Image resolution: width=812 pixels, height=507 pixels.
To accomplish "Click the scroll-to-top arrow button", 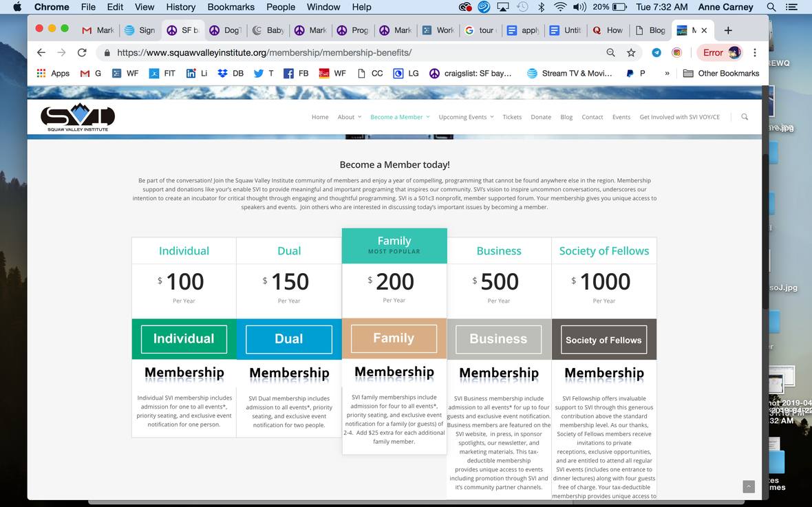I will [749, 487].
